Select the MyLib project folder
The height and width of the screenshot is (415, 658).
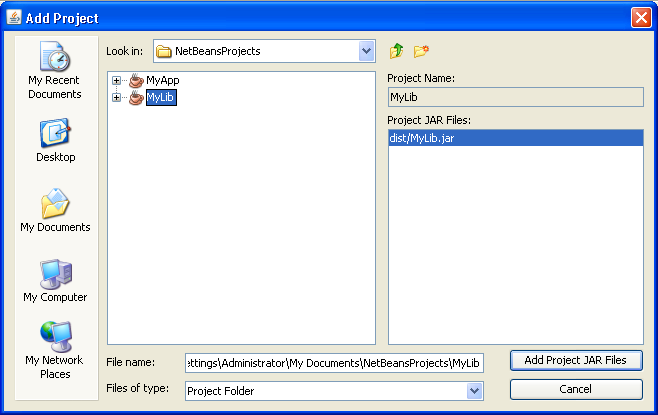click(x=161, y=97)
